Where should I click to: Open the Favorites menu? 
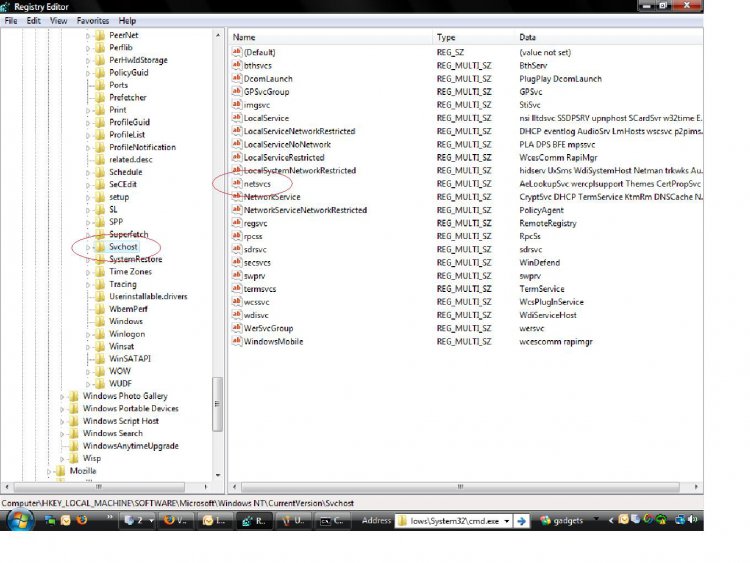click(x=93, y=21)
